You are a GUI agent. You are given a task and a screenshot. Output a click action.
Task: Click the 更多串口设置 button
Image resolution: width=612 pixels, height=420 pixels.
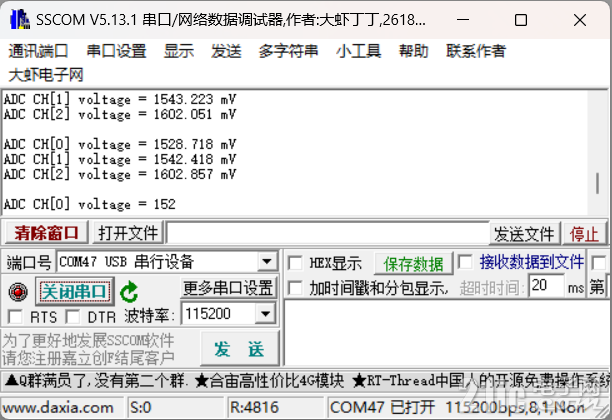[228, 288]
